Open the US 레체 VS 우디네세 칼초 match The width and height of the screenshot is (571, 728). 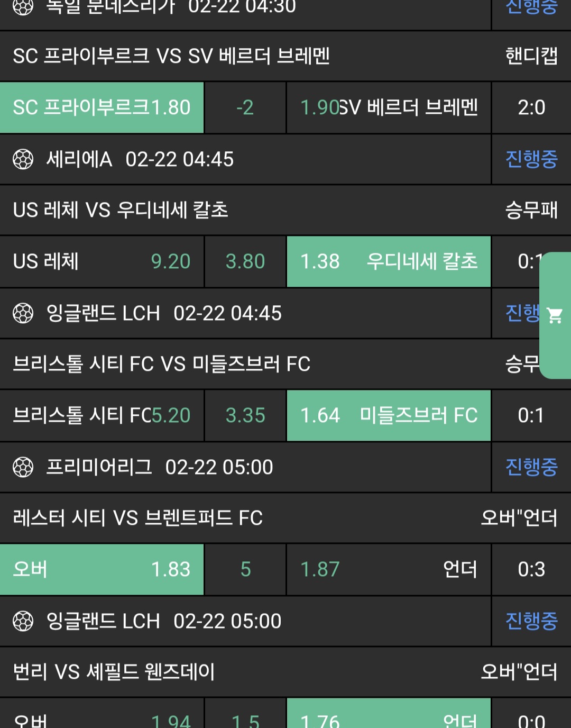coord(121,210)
